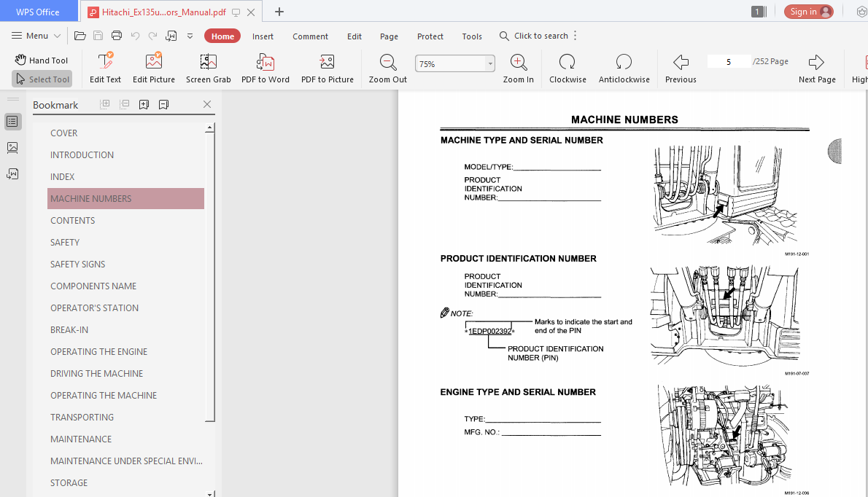Screen dimensions: 868x497
Task: Close the Bookmark panel
Action: coord(207,104)
